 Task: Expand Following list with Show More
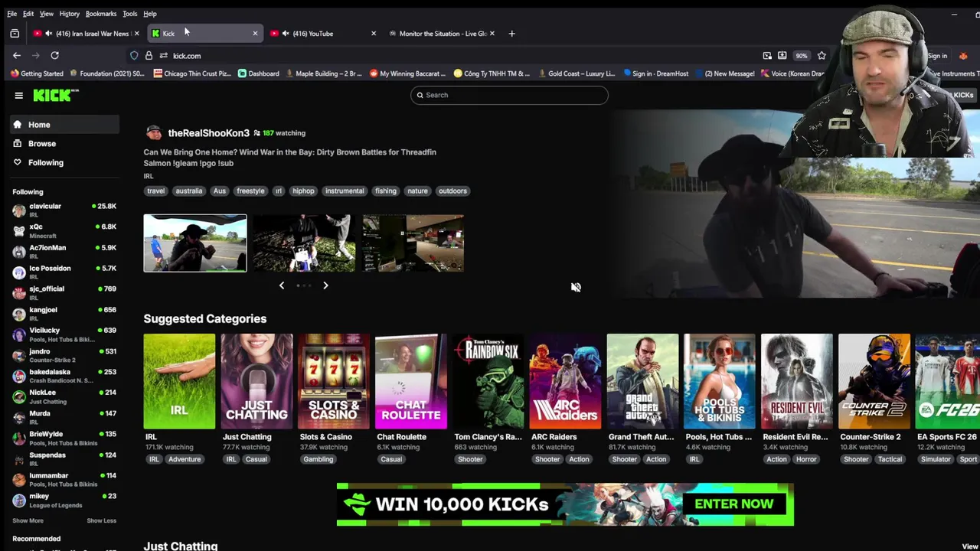tap(28, 521)
